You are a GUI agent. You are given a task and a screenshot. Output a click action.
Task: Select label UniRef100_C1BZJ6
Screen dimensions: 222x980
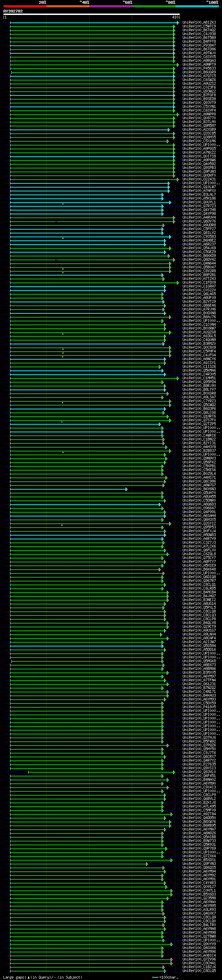click(199, 967)
